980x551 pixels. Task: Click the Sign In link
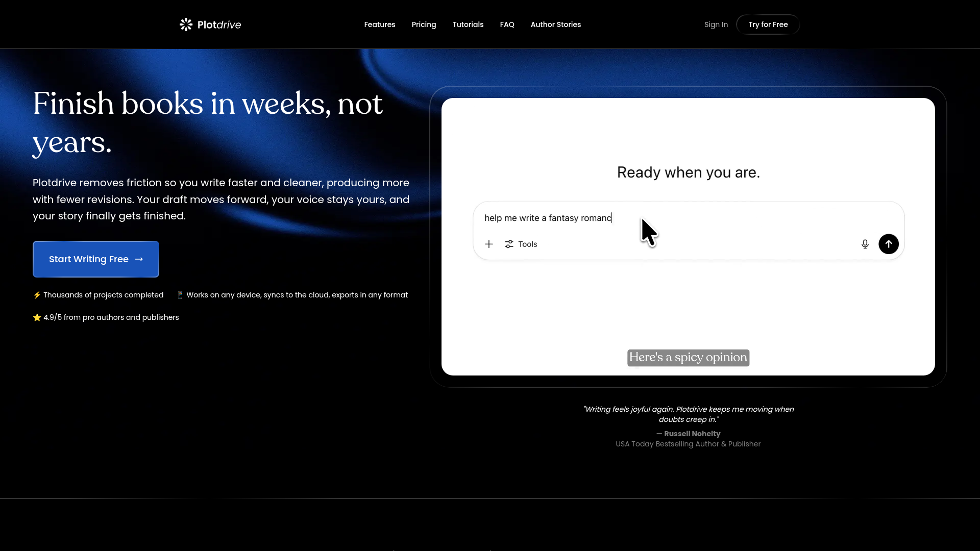tap(716, 24)
